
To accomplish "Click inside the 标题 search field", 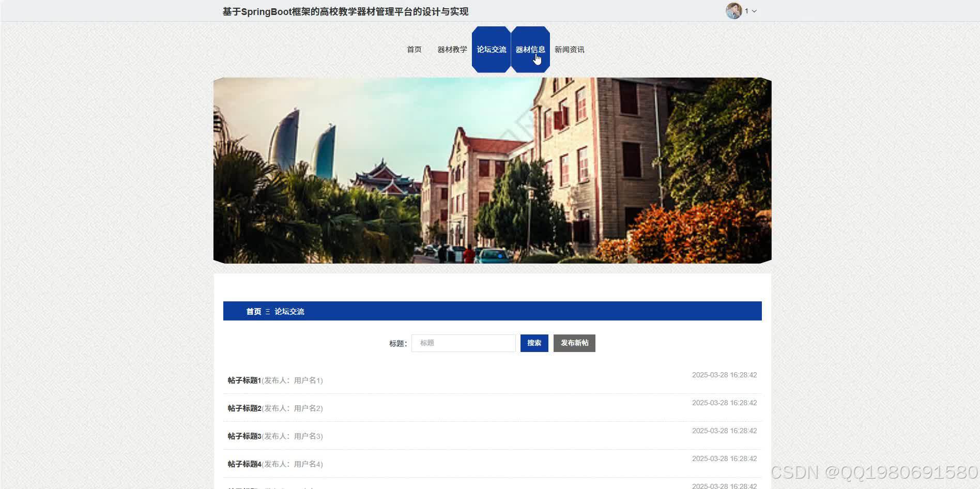I will click(x=463, y=343).
